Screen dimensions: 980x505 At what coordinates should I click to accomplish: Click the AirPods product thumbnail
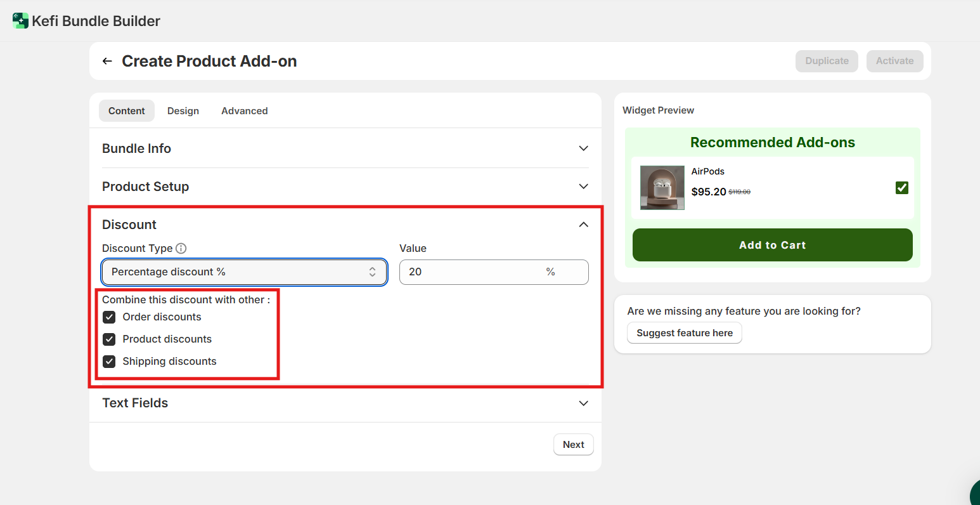tap(662, 188)
